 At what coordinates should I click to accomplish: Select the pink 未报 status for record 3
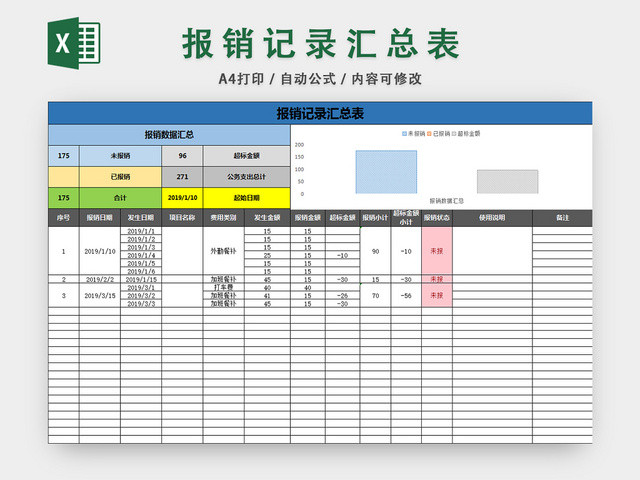coord(437,296)
